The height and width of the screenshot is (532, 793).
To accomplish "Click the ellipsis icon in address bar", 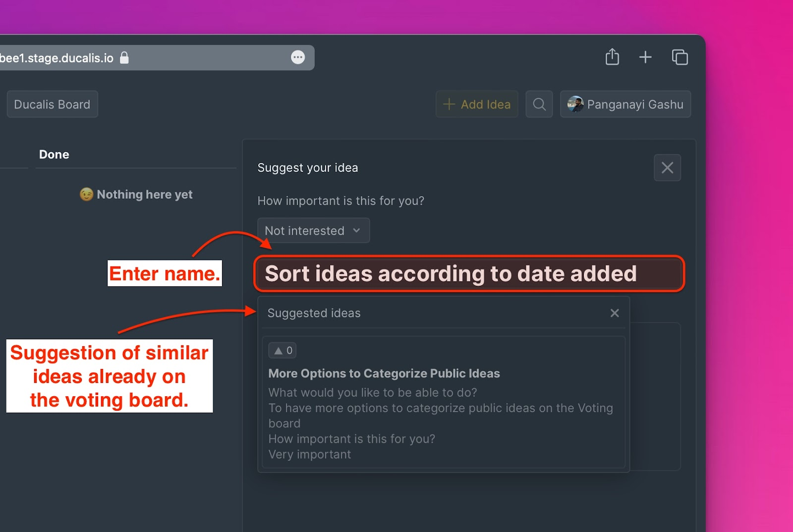I will 297,57.
